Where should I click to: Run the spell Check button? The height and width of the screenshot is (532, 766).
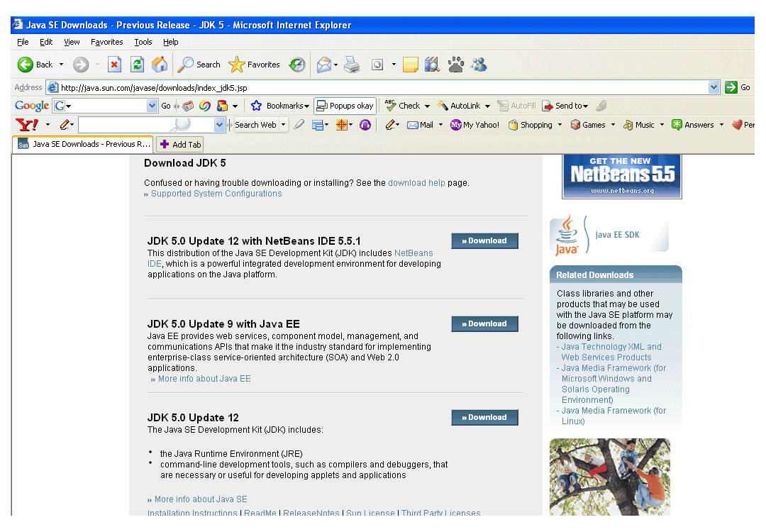pos(403,106)
